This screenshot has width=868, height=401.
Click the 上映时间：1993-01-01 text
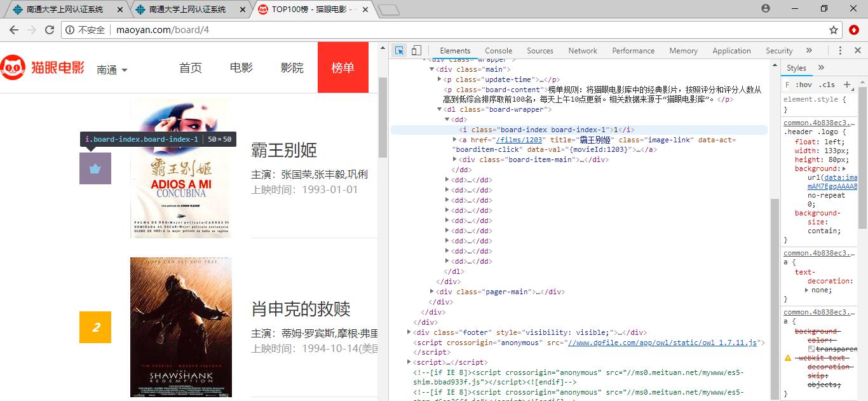[304, 189]
